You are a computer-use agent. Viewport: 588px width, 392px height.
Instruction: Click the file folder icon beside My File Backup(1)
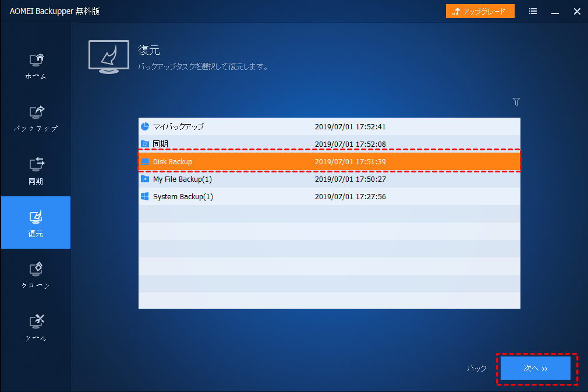pyautogui.click(x=145, y=179)
